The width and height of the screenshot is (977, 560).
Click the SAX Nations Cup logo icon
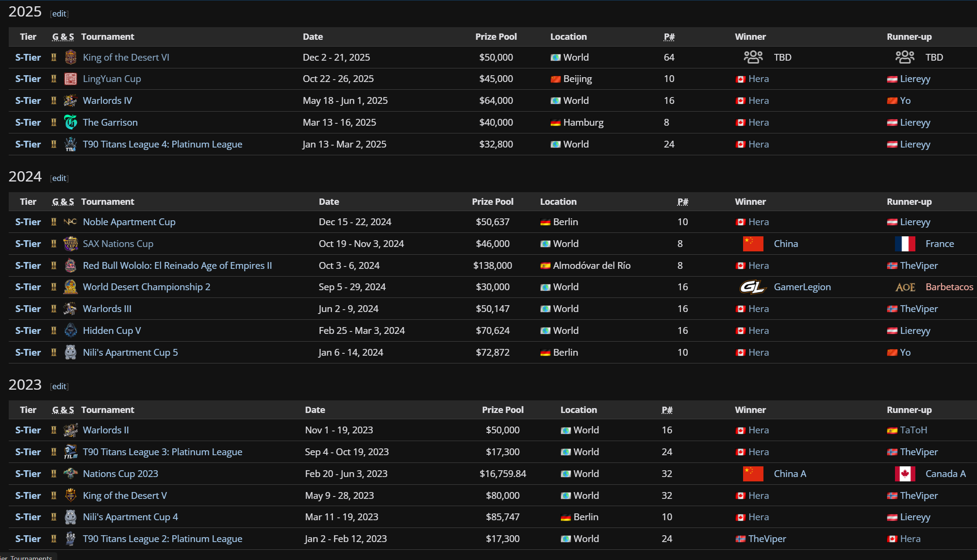coord(71,244)
